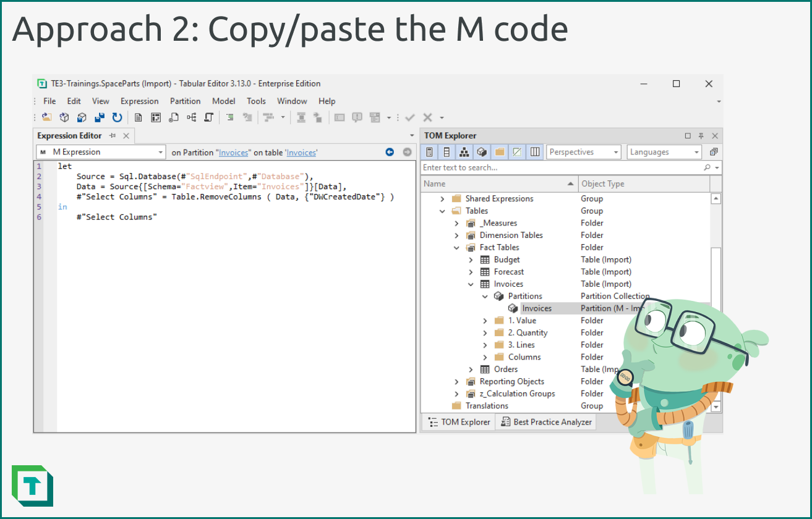Toggle visibility of measures in TOM Explorer
This screenshot has height=519, width=812.
pos(430,151)
